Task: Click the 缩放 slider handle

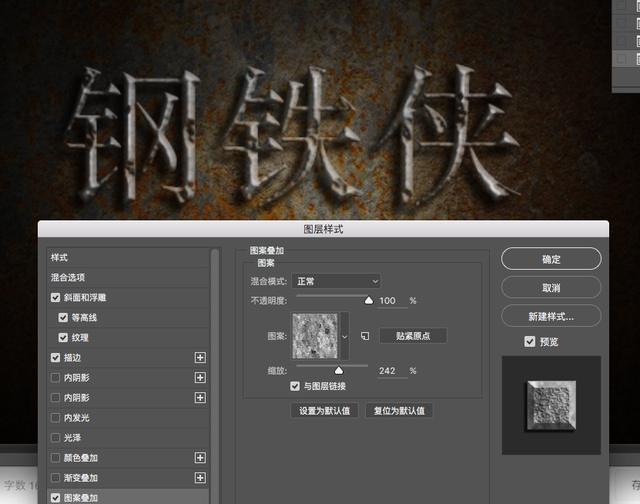Action: [339, 371]
